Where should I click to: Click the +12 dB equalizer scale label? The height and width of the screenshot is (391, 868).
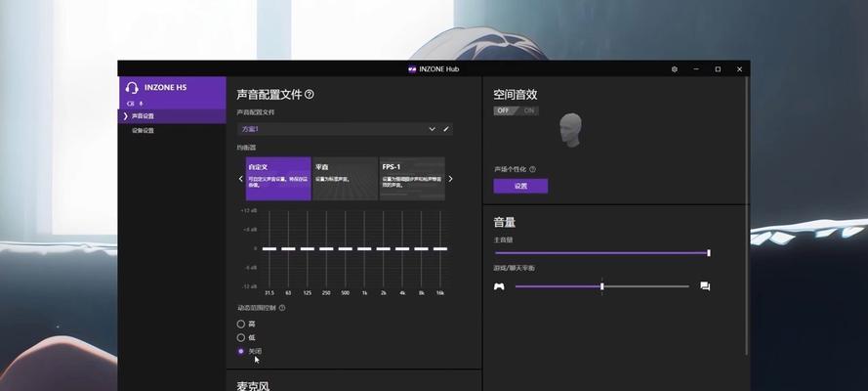point(249,210)
